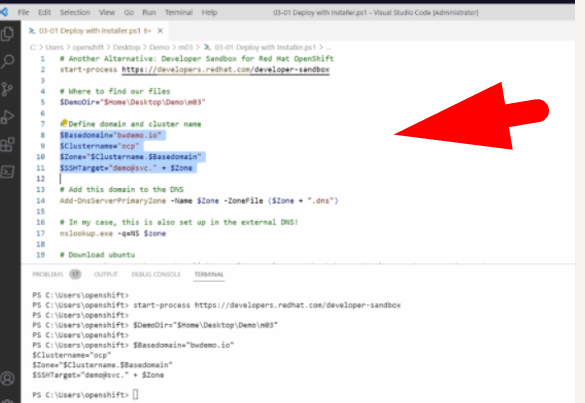Switch to the DEBUG CONSOLE tab
The height and width of the screenshot is (403, 585).
pos(156,274)
